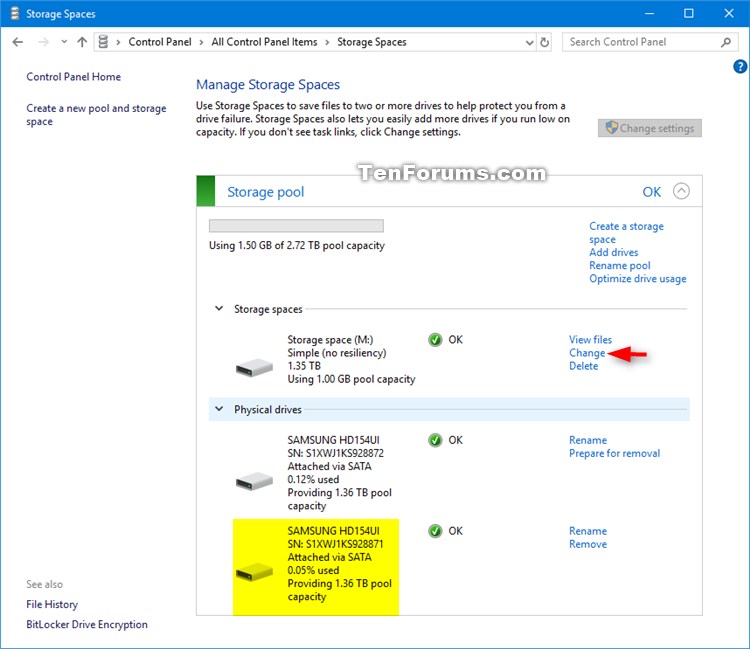Expand the chevron after All Control Panel Items

[327, 43]
